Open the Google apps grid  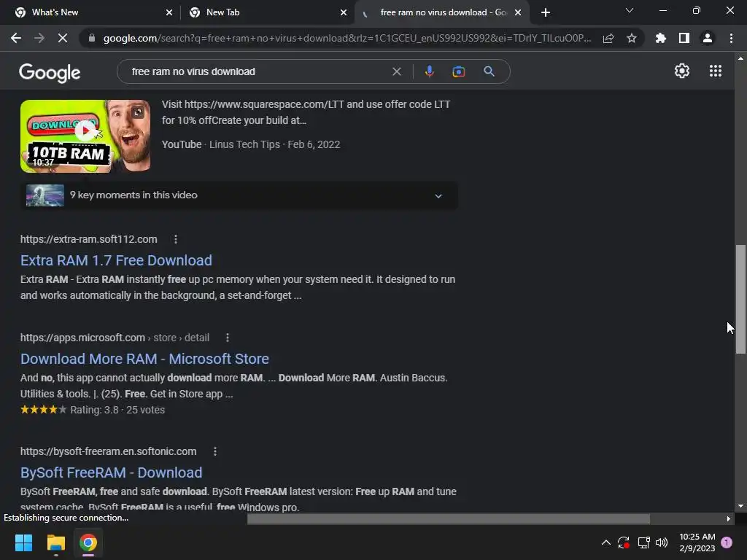716,71
